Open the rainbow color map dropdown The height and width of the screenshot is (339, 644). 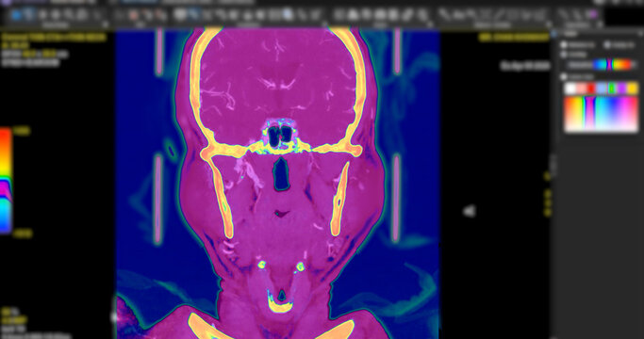coord(602,65)
